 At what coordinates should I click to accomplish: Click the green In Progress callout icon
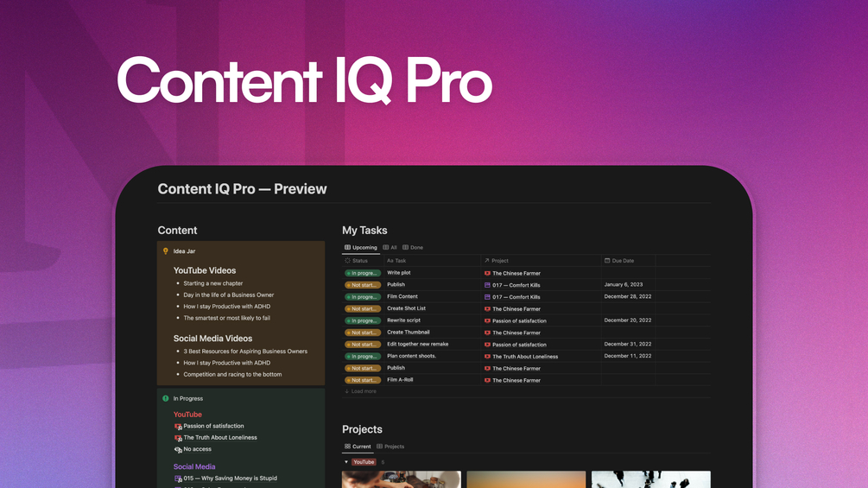pos(166,398)
